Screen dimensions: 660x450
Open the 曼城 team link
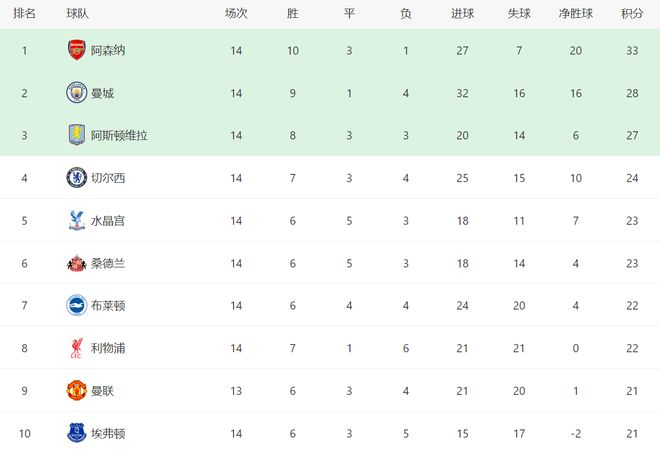click(102, 93)
